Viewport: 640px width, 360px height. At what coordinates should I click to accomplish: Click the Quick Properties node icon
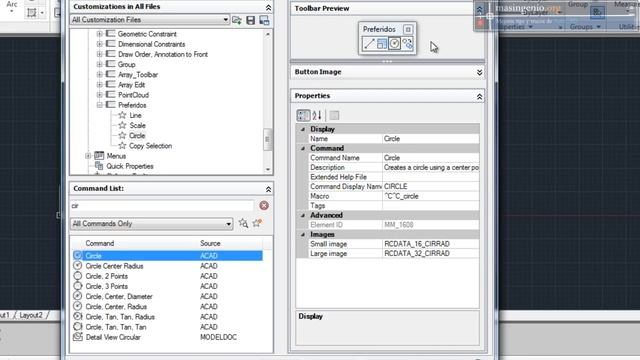pyautogui.click(x=99, y=166)
